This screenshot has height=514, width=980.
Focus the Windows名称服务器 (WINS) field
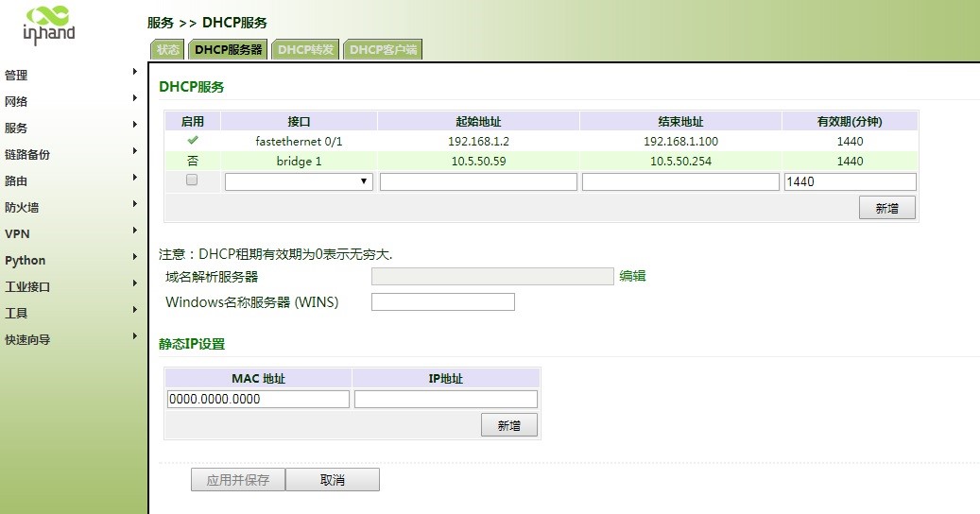coord(442,302)
